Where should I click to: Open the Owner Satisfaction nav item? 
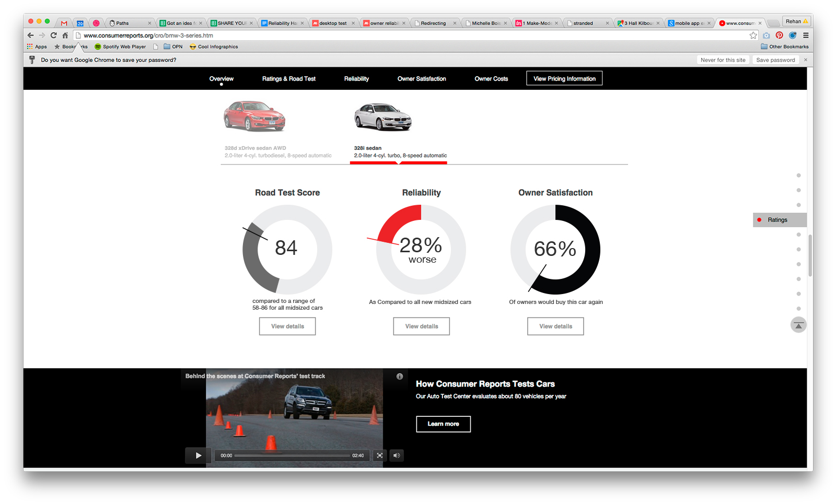422,79
